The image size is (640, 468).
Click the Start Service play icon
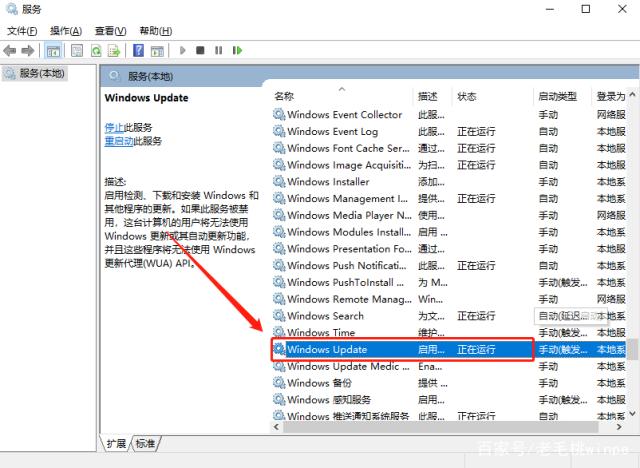pos(182,50)
